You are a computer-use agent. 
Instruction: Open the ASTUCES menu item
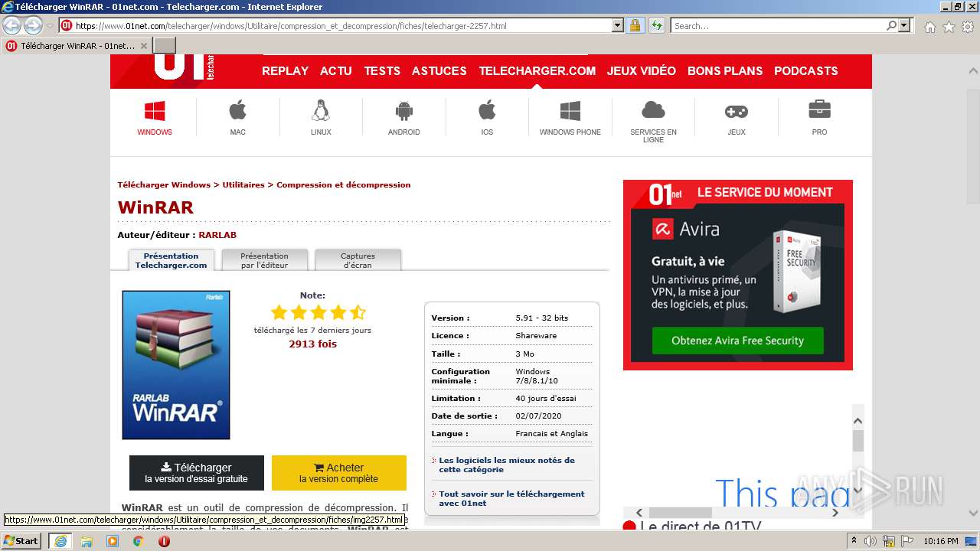439,70
